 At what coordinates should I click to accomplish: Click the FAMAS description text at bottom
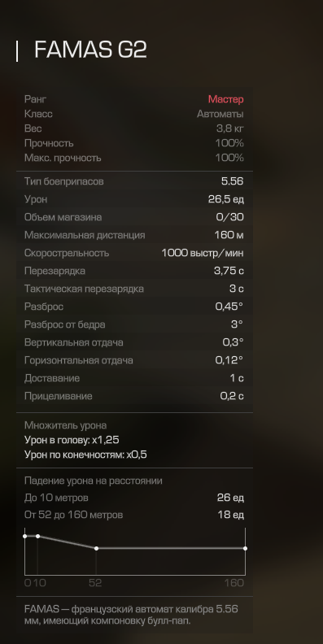click(131, 615)
